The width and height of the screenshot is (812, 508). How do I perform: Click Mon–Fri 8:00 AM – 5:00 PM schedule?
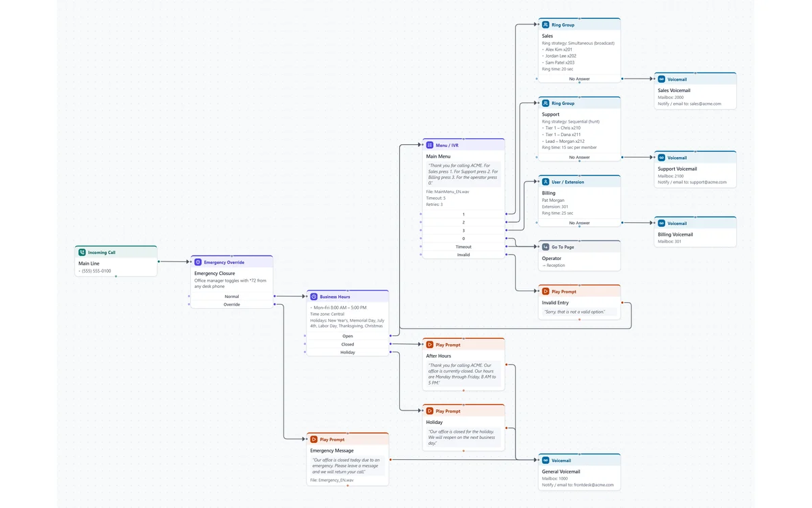point(340,308)
